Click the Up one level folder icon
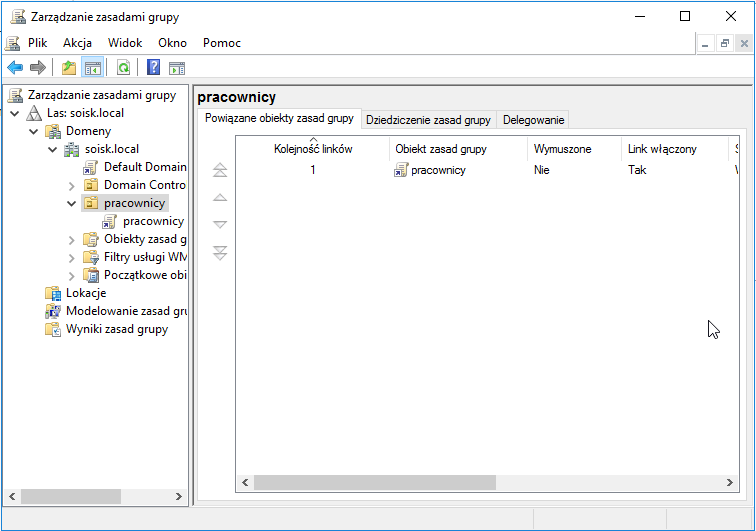Image resolution: width=756 pixels, height=531 pixels. click(x=69, y=68)
